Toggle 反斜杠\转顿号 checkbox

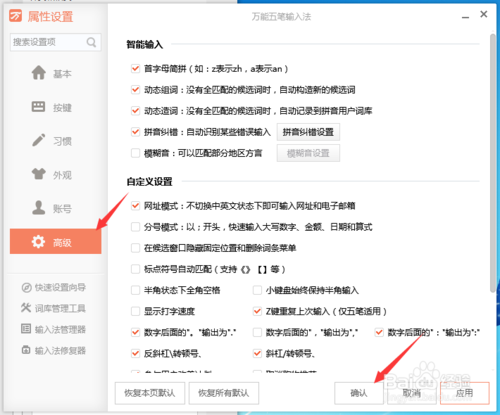pos(135,353)
